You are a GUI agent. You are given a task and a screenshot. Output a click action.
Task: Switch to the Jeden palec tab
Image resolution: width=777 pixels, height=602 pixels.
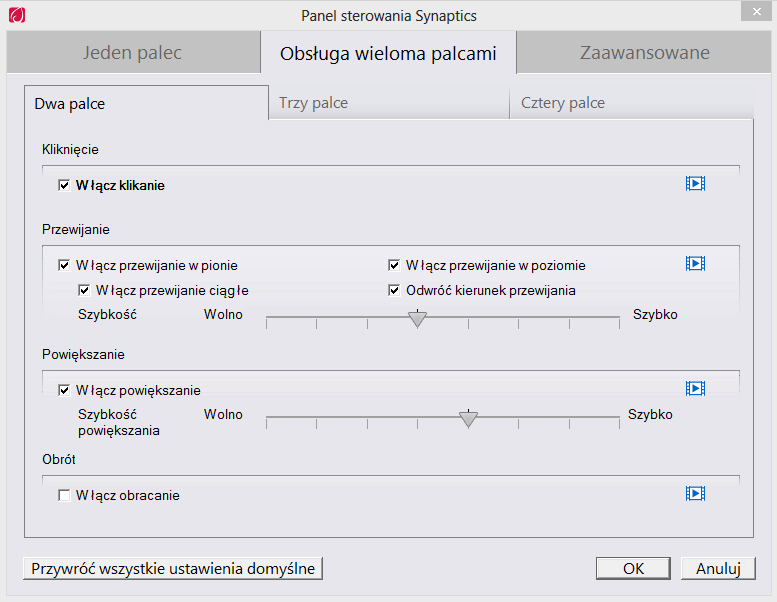(x=133, y=52)
